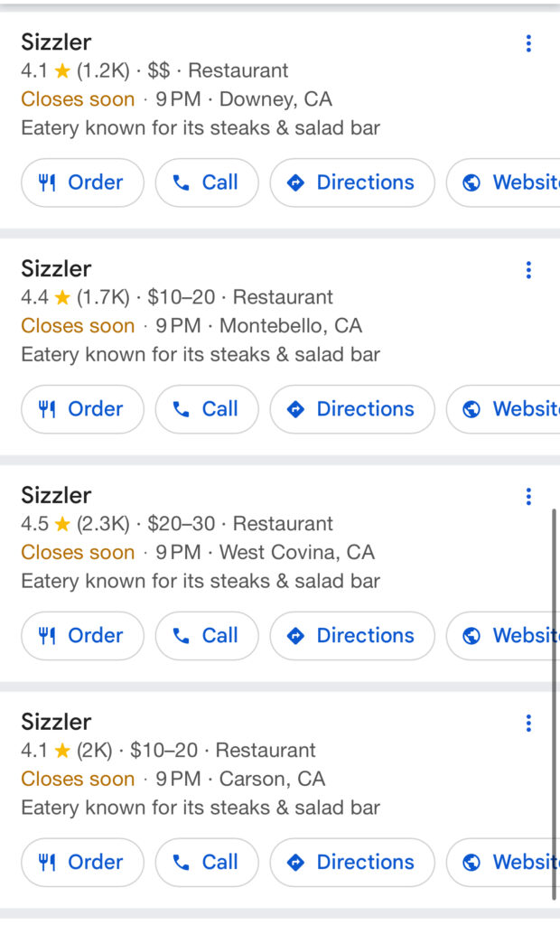Get directions to Carson Sizzler

(x=352, y=863)
